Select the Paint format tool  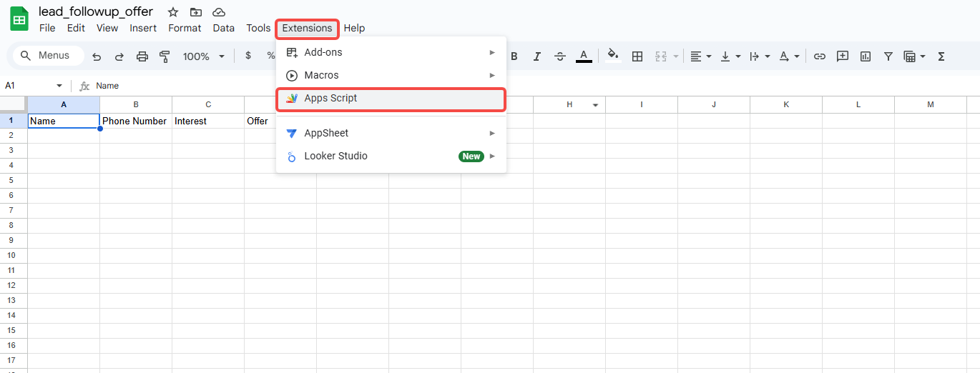point(165,56)
